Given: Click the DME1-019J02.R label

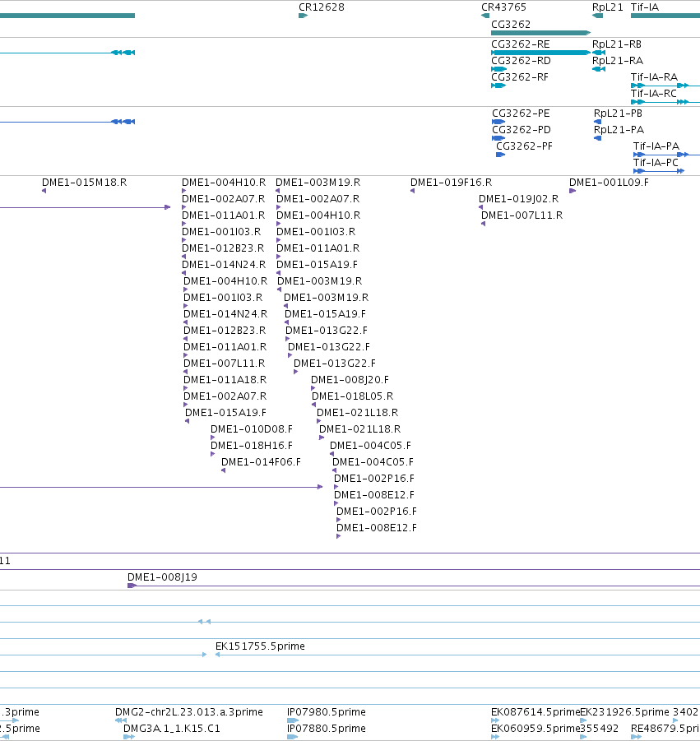Looking at the screenshot, I should point(518,199).
